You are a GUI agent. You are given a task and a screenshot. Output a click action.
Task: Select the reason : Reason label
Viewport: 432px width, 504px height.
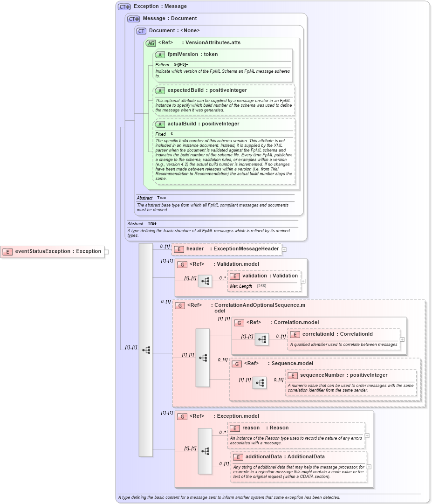(265, 428)
